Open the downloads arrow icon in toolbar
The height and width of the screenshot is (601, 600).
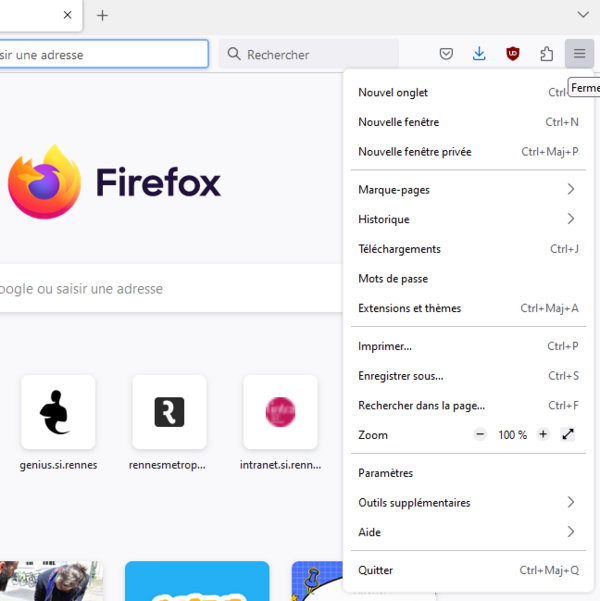479,54
